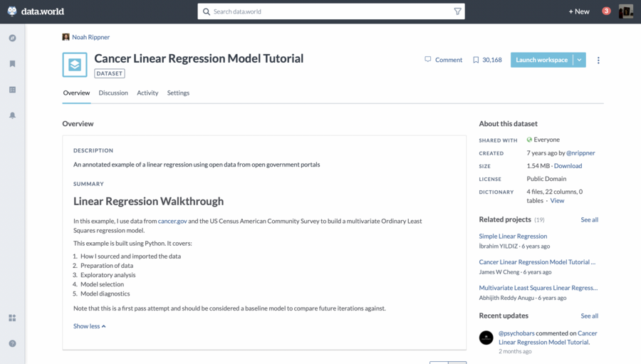Open the red notification badge showing 3
This screenshot has height=364, width=641.
(606, 11)
